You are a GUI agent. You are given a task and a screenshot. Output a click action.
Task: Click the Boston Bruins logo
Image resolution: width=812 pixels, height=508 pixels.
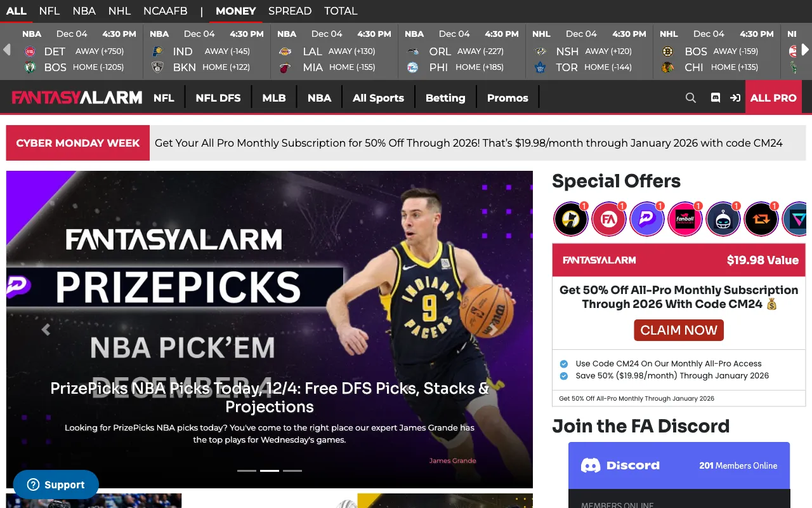tap(667, 51)
